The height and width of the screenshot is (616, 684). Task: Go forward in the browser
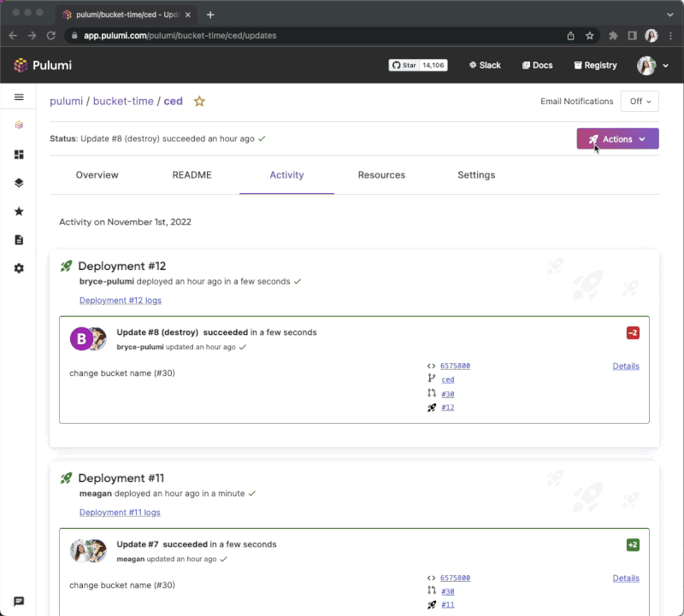[32, 36]
